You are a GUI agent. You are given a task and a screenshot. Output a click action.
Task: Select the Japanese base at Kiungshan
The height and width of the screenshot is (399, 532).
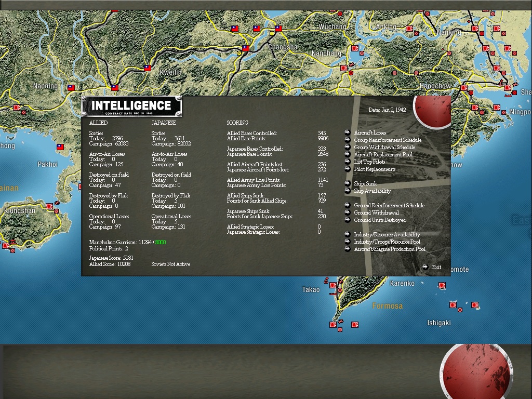click(x=49, y=206)
